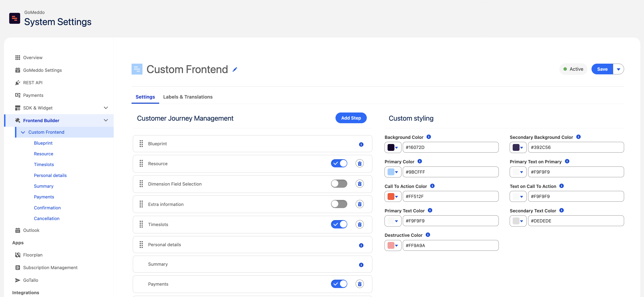Click trash icon for Extra information step

click(x=359, y=204)
